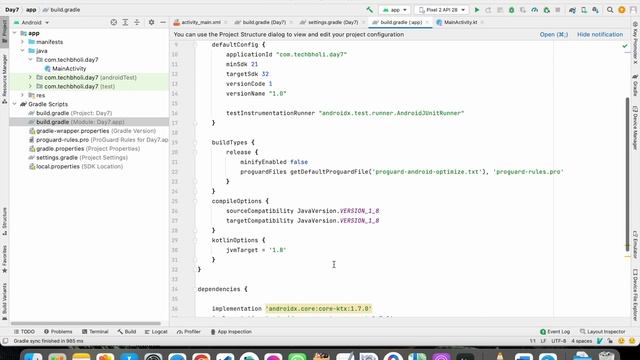Viewport: 640px width, 360px height.
Task: Open the Device Manager toolbar icon
Action: click(x=584, y=10)
